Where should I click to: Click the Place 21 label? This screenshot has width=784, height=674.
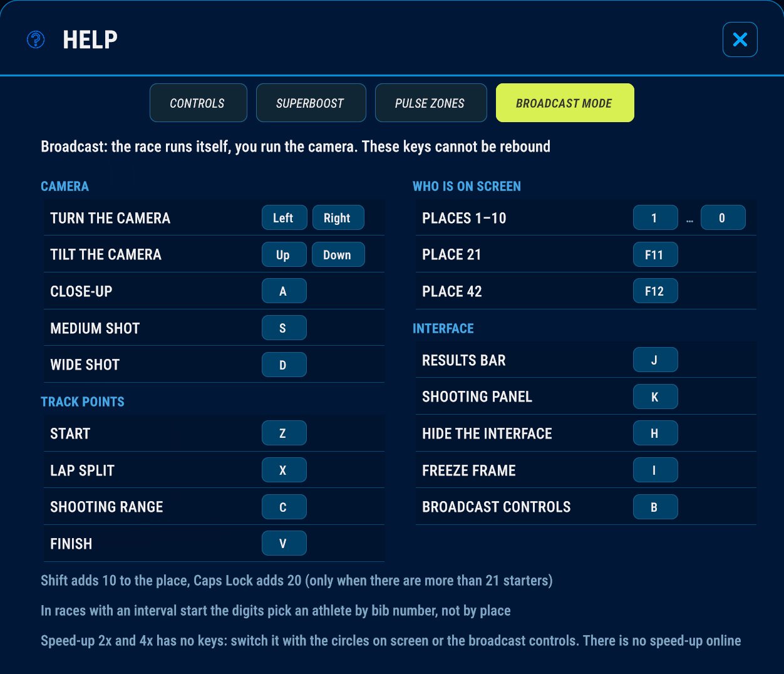[x=451, y=254]
